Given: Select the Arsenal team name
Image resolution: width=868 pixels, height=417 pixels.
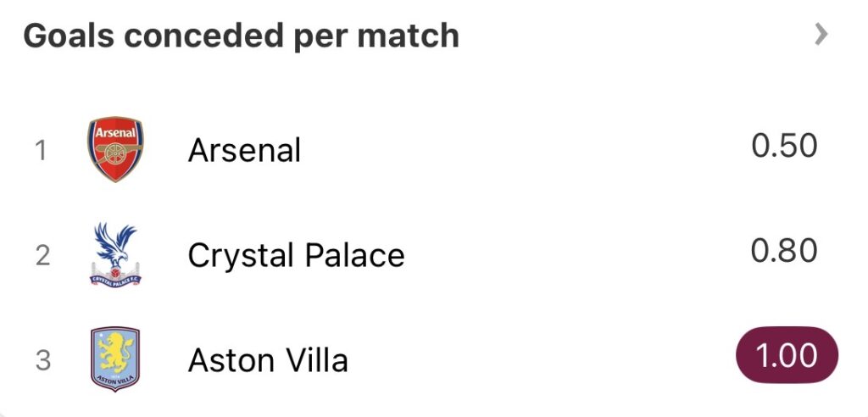Looking at the screenshot, I should [x=244, y=151].
